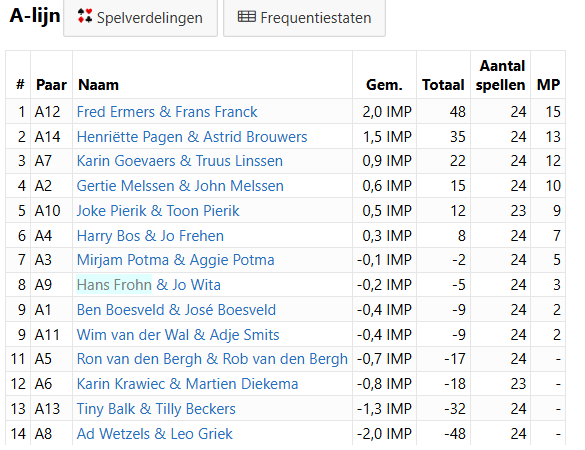Click the Gem. column header

tap(384, 85)
